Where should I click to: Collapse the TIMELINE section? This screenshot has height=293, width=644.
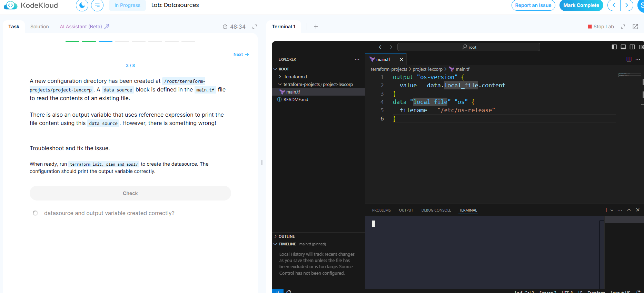[x=287, y=244]
